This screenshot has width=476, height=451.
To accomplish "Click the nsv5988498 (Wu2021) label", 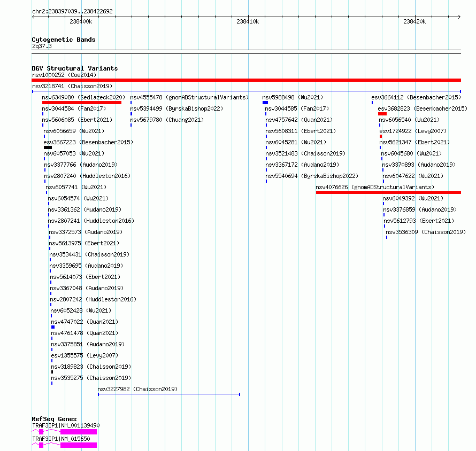I will click(x=293, y=97).
